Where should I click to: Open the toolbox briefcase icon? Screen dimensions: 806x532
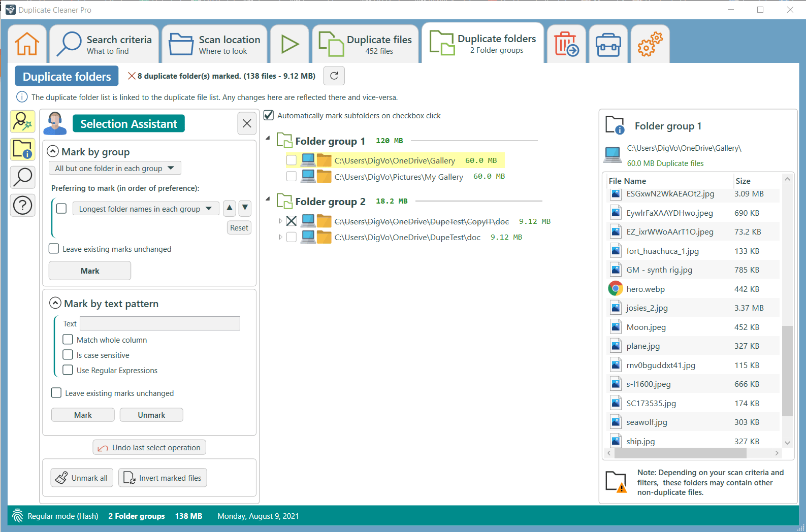[608, 45]
